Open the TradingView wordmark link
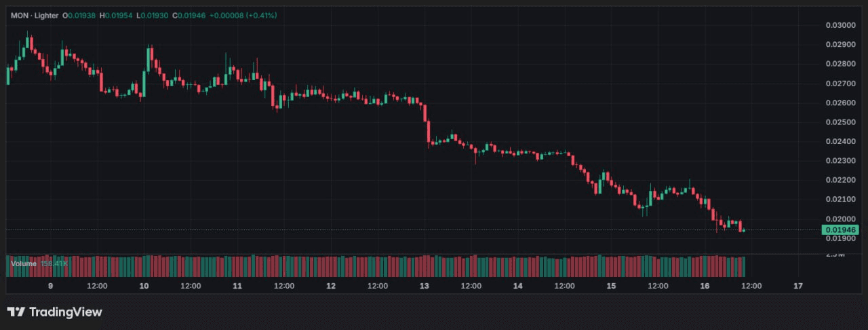 click(x=65, y=312)
